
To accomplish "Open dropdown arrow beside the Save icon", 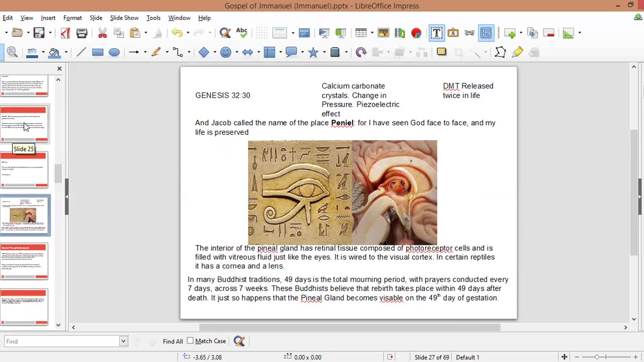I will [49, 33].
